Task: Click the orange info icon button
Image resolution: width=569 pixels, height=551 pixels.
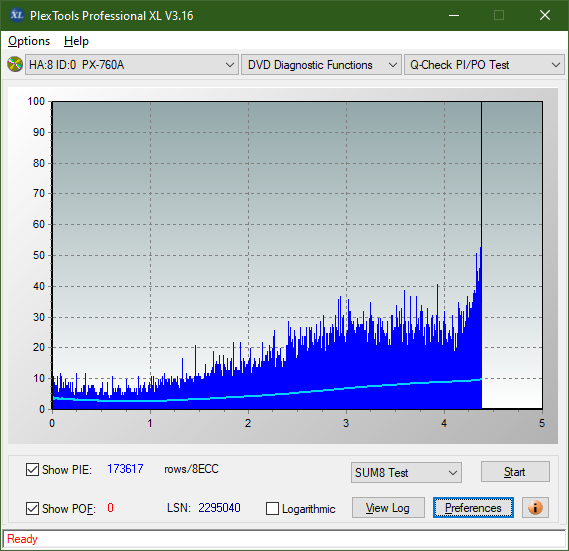Action: click(x=535, y=507)
